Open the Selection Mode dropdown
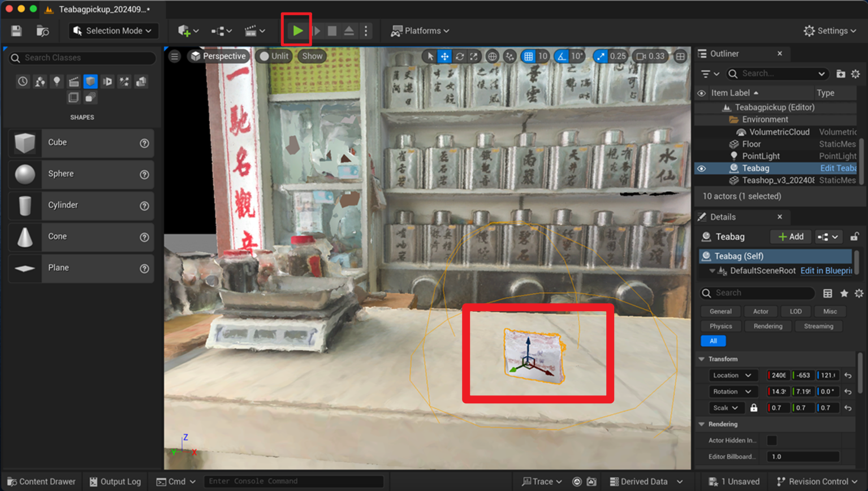The image size is (868, 491). [x=113, y=31]
